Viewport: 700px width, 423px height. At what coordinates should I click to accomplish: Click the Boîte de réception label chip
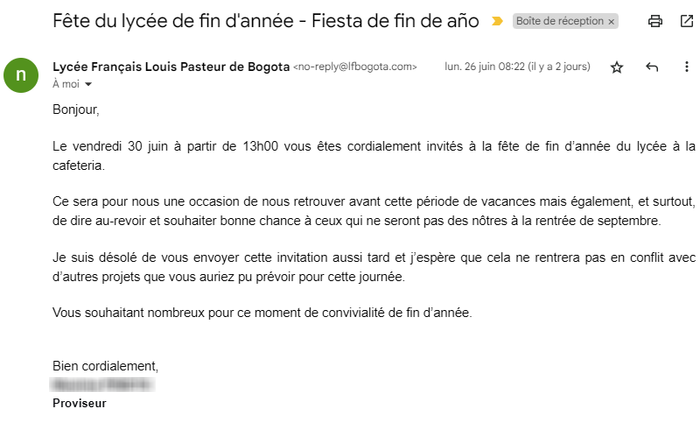[560, 21]
